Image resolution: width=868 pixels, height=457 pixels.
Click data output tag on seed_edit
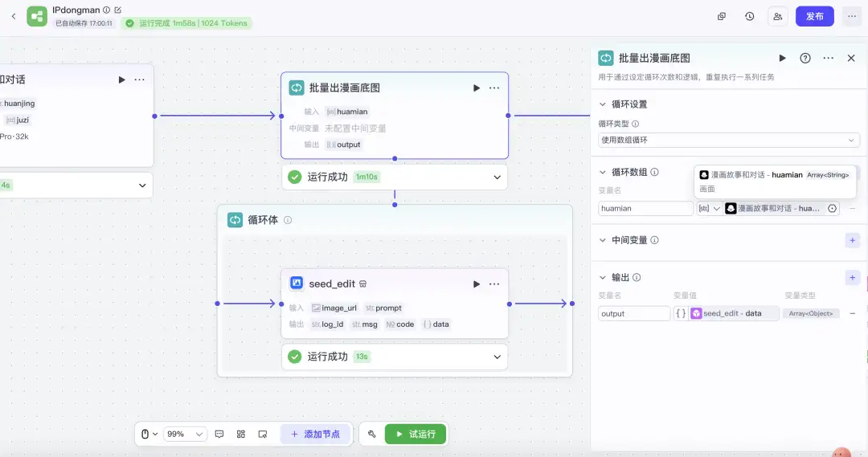436,324
